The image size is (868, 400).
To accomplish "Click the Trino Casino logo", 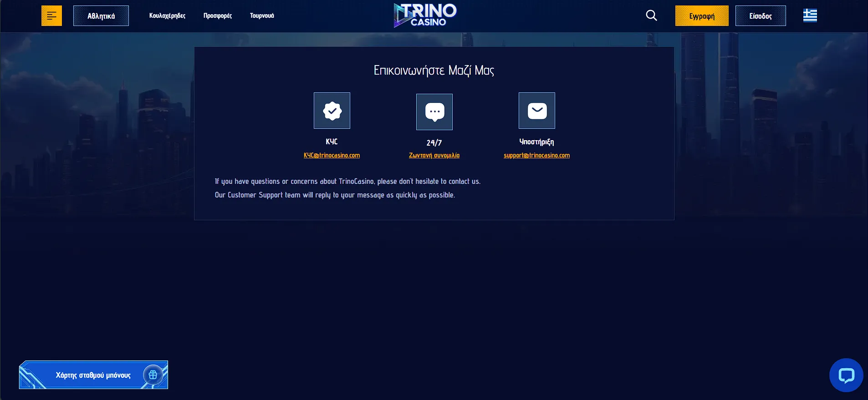I will (x=425, y=15).
